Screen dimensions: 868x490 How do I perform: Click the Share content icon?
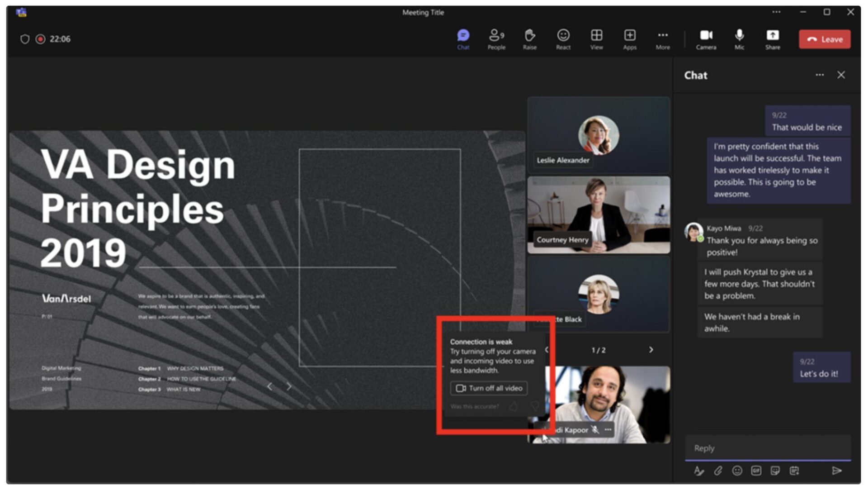click(x=772, y=39)
